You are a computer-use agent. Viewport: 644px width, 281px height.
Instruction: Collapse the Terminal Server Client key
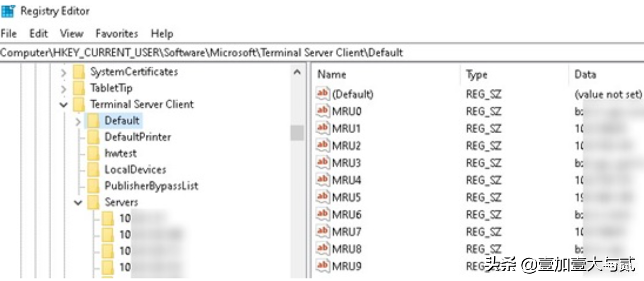coord(64,104)
